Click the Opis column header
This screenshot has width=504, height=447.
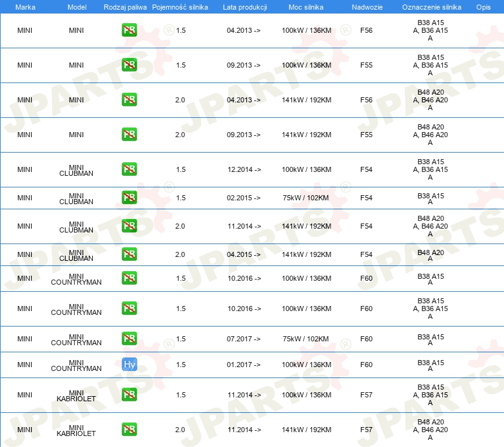[483, 7]
